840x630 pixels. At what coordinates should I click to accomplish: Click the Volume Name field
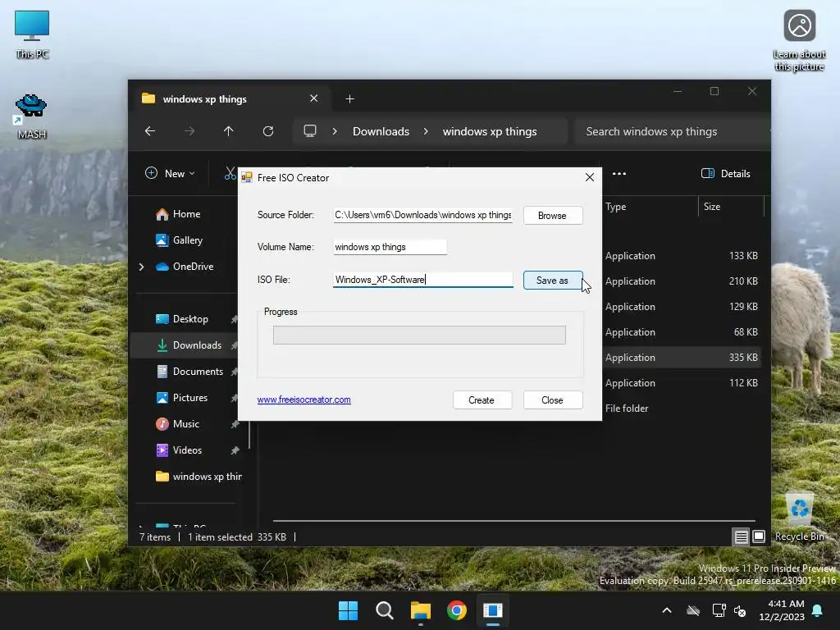[390, 247]
